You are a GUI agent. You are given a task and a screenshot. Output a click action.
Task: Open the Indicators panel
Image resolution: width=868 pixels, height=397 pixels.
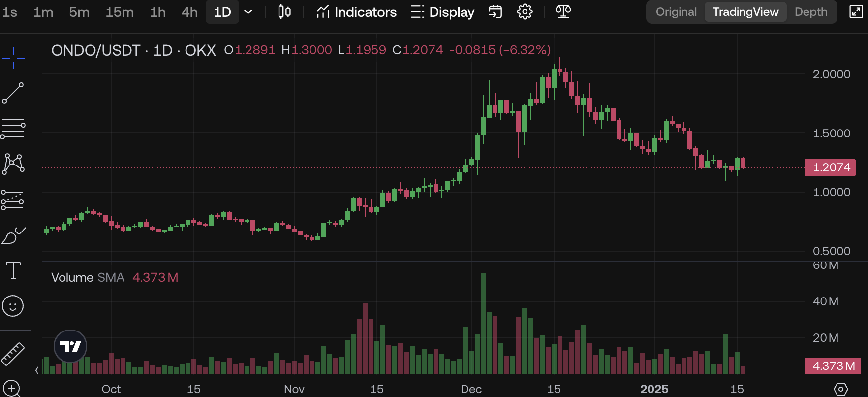pyautogui.click(x=356, y=12)
